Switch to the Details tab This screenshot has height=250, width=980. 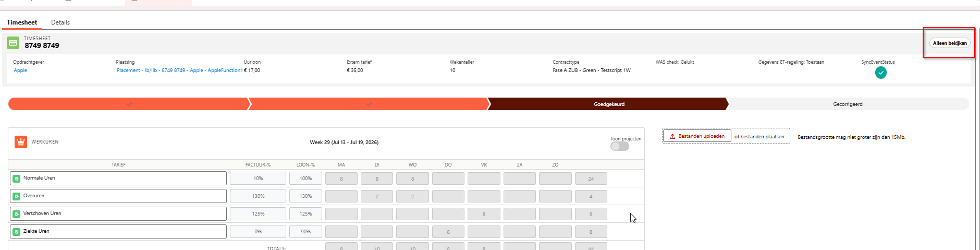60,22
